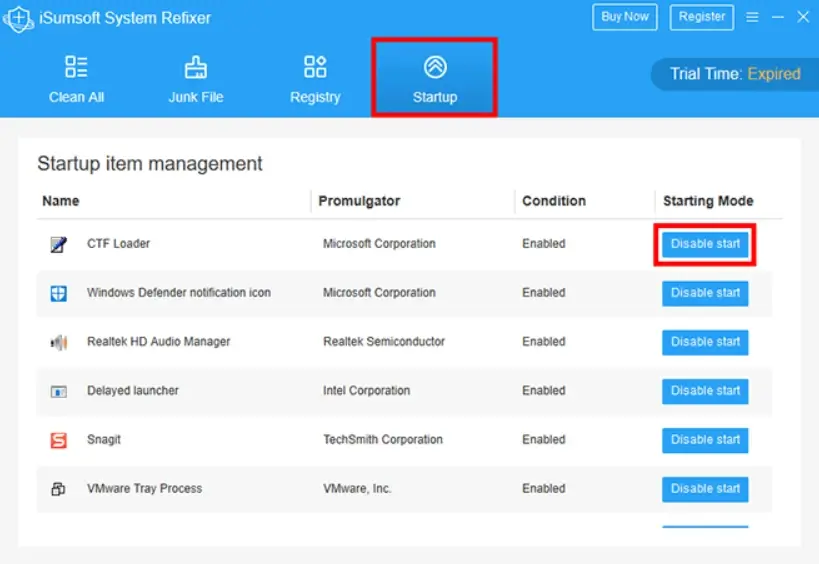Disable start for Snagit
Screen dimensions: 819x564
pos(705,440)
